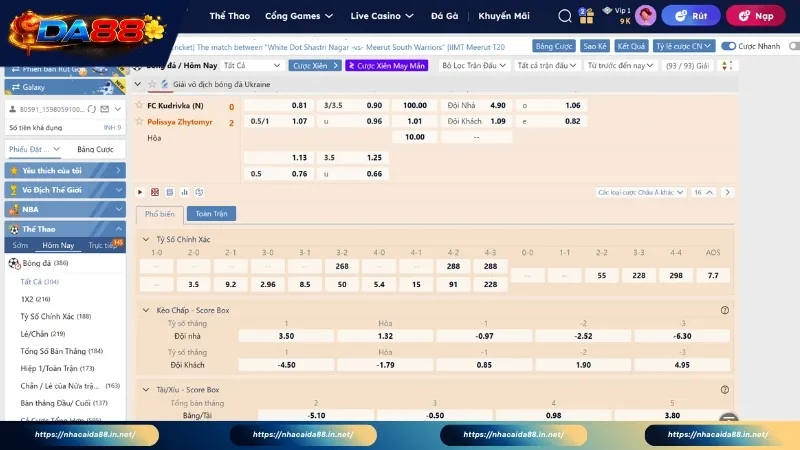Select the Trực tiếp live tab

pyautogui.click(x=103, y=245)
